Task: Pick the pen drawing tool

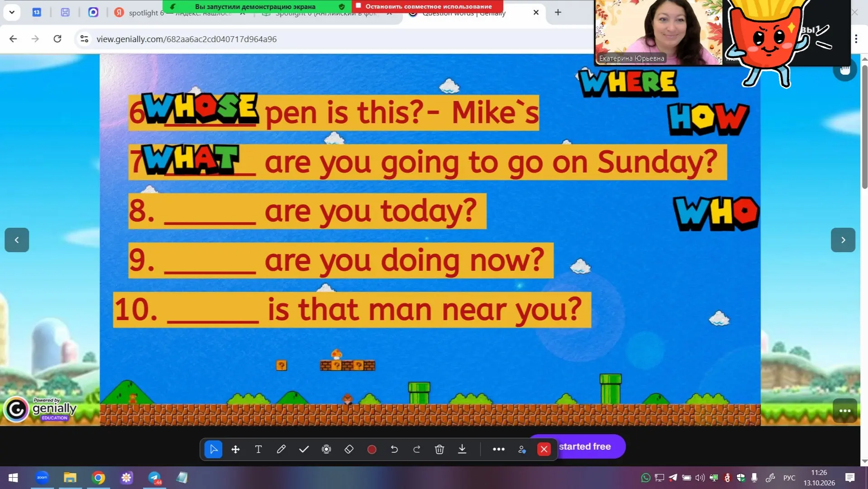Action: coord(281,449)
